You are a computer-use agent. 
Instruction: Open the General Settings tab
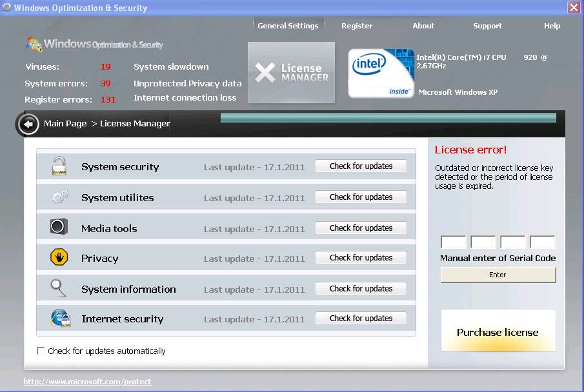coord(288,26)
